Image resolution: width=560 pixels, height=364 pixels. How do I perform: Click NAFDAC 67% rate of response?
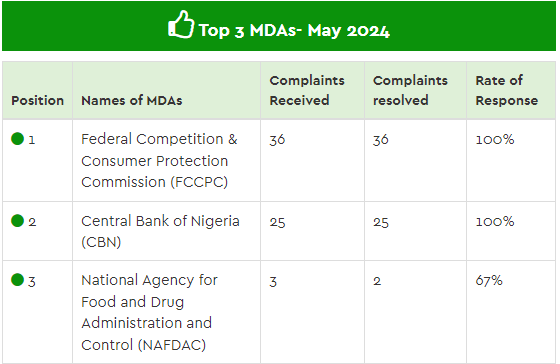[489, 280]
